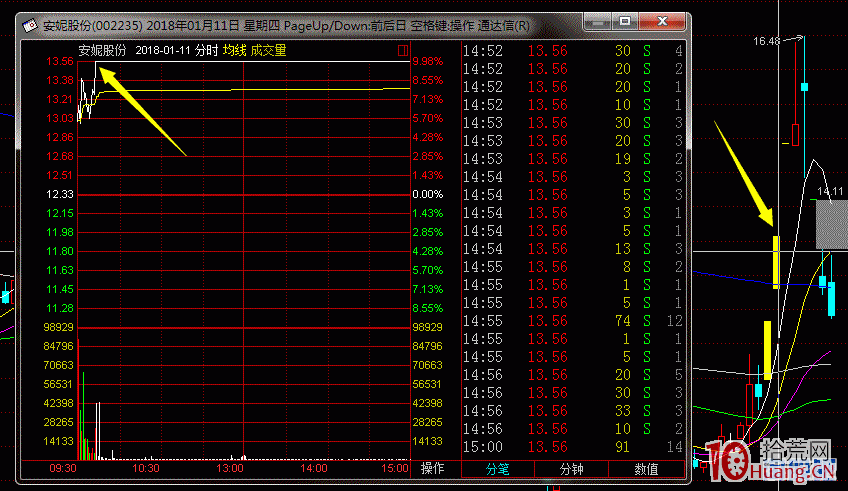Click the 9.98% label on the right axis
This screenshot has height=491, width=848.
pyautogui.click(x=428, y=61)
